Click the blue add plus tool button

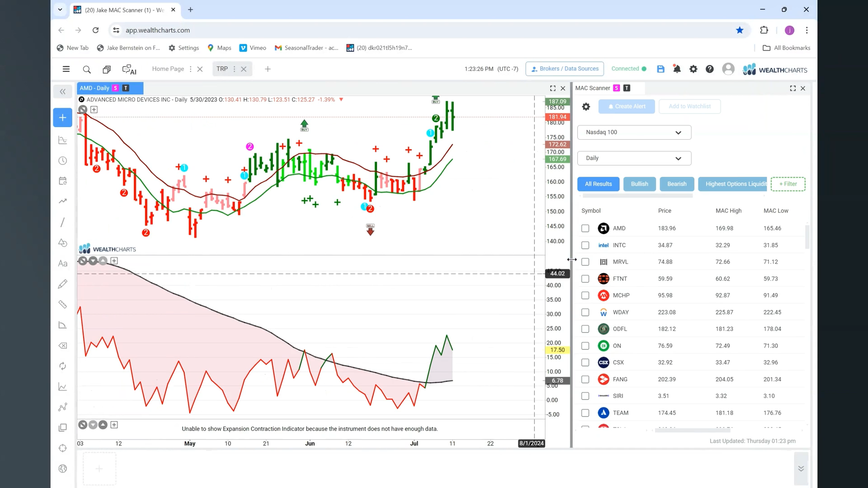[x=63, y=117]
